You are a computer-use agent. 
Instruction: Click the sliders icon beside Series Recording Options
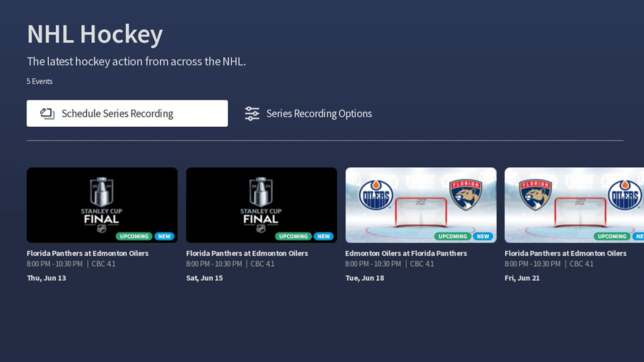point(252,114)
